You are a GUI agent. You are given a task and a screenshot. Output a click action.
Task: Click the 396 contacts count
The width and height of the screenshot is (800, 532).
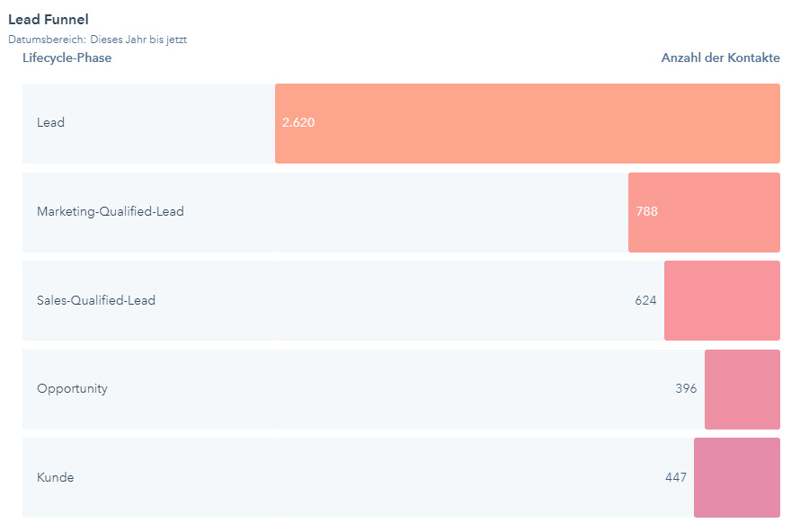point(686,389)
